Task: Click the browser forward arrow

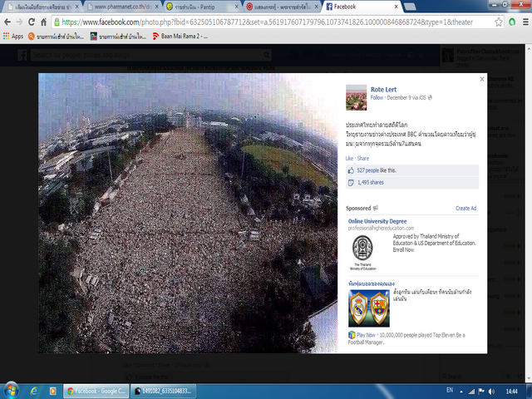Action: point(19,22)
